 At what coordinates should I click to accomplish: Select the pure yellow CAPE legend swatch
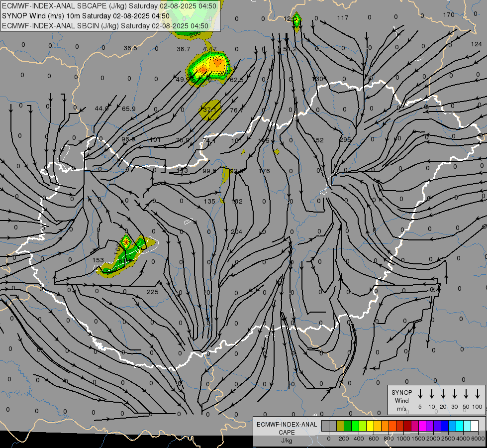pyautogui.click(x=370, y=426)
